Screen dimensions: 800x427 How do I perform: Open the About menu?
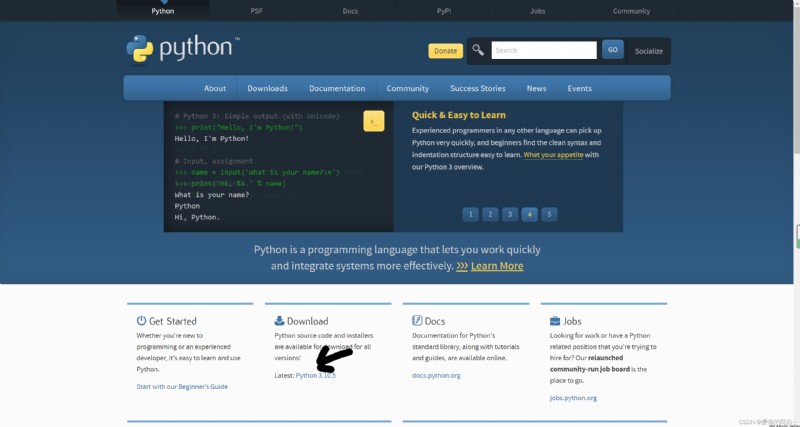215,88
